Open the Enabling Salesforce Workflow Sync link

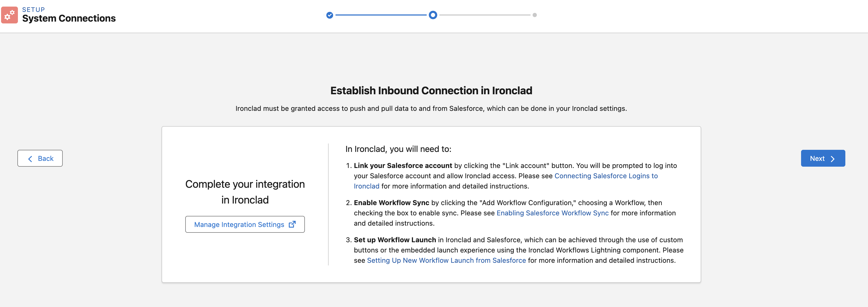coord(553,213)
